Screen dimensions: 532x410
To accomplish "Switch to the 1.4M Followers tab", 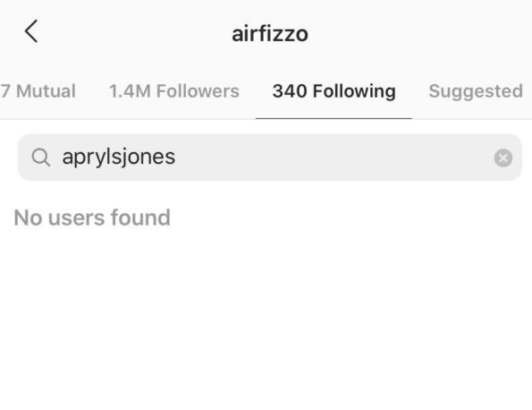I will pos(174,91).
